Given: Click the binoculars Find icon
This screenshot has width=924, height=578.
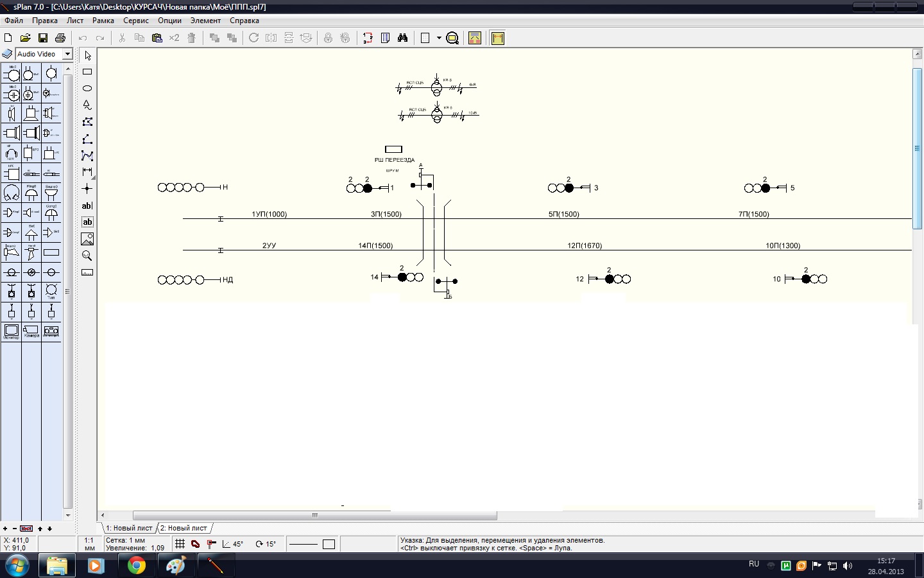Looking at the screenshot, I should (402, 38).
